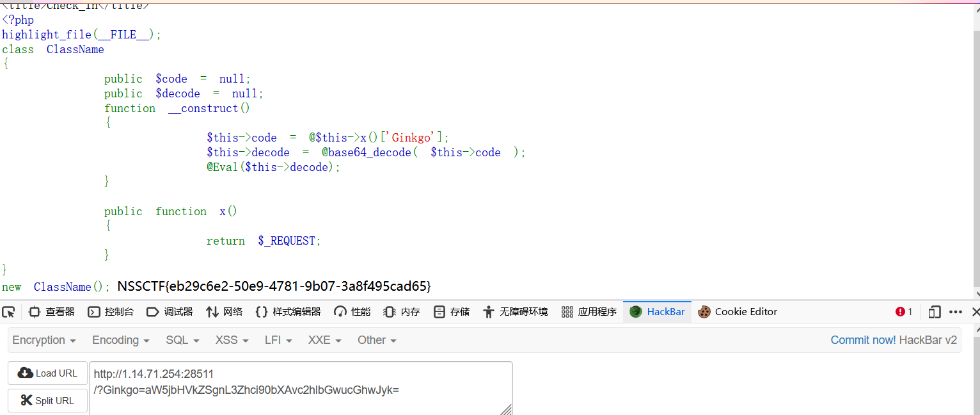Open the SQL dropdown menu

(x=182, y=340)
